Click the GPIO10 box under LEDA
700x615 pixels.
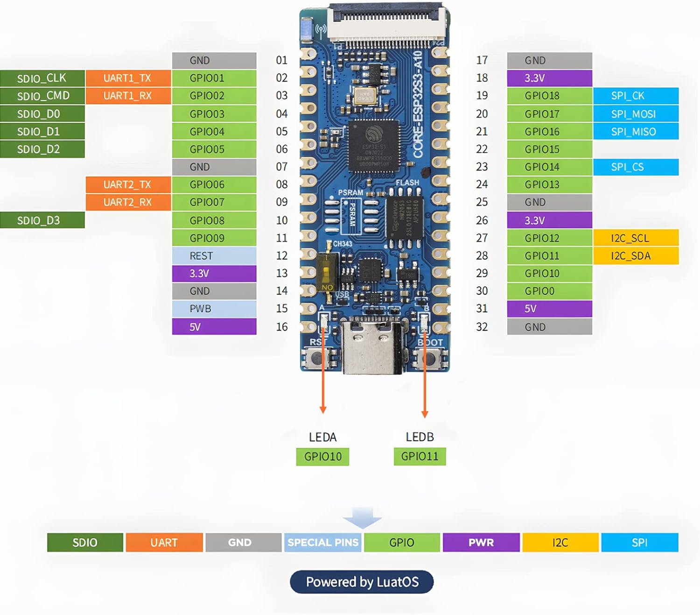pyautogui.click(x=322, y=457)
